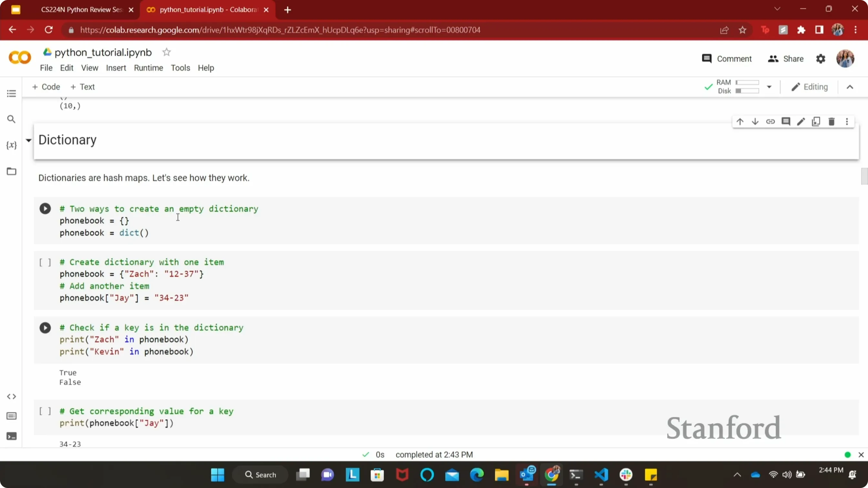868x488 pixels.
Task: Open the Insert menu
Action: pyautogui.click(x=116, y=68)
